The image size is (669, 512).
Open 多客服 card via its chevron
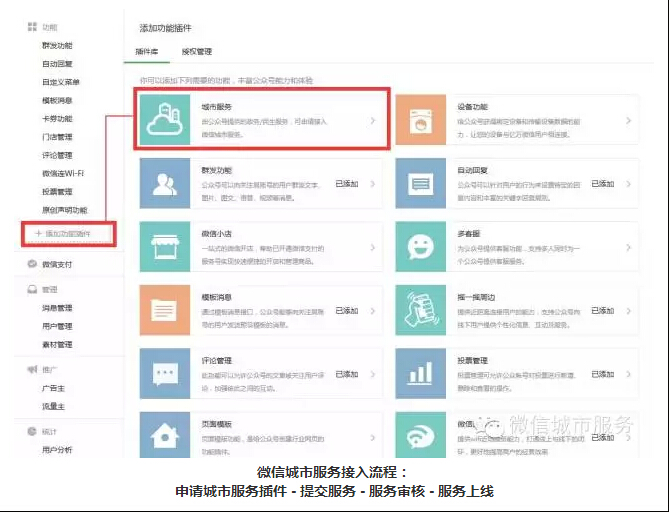coord(628,247)
